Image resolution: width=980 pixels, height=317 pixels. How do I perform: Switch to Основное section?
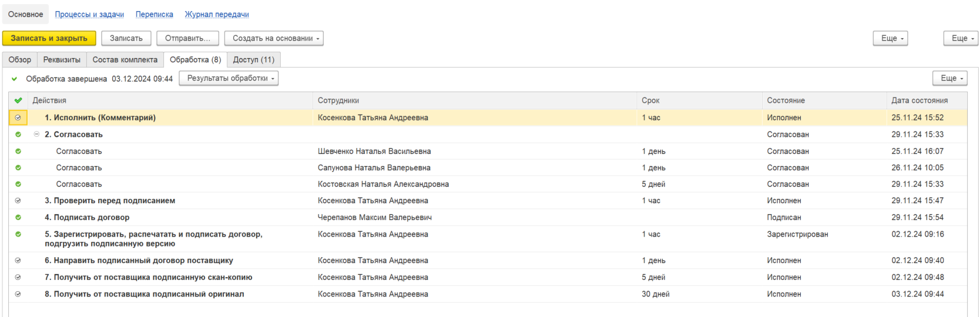pos(25,14)
